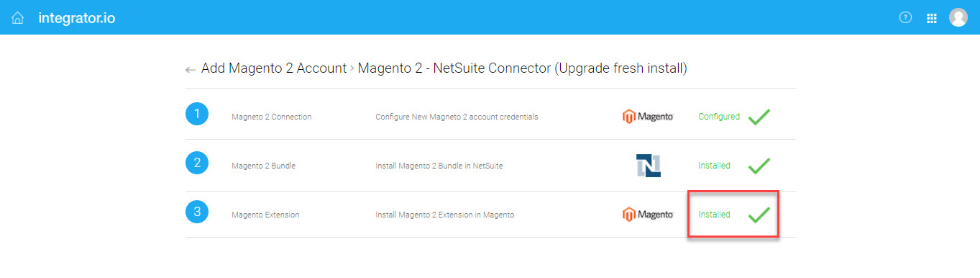
Task: Click the Configured status text
Action: click(x=719, y=117)
